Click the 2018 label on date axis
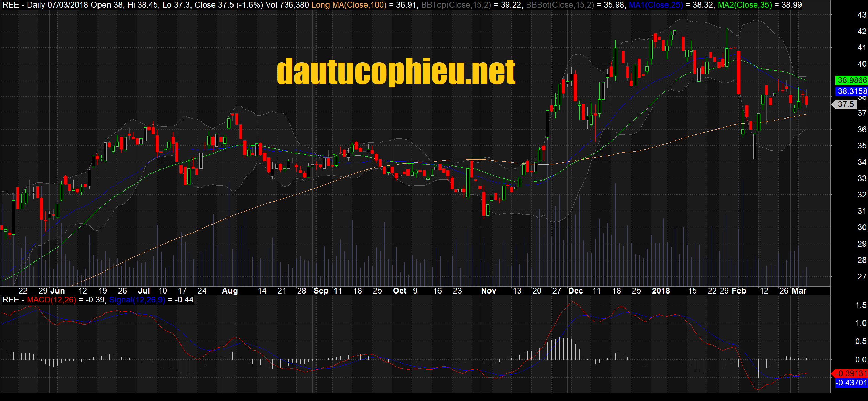The width and height of the screenshot is (868, 401). [x=661, y=291]
